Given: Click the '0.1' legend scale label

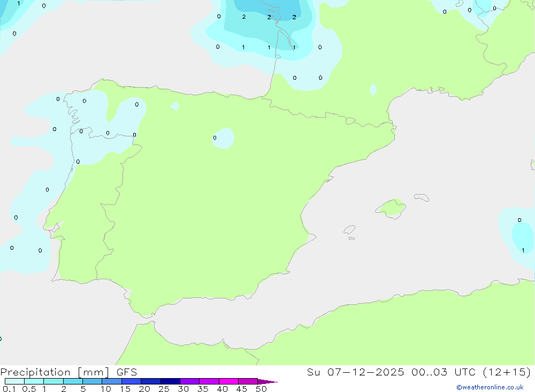Looking at the screenshot, I should pyautogui.click(x=9, y=389).
